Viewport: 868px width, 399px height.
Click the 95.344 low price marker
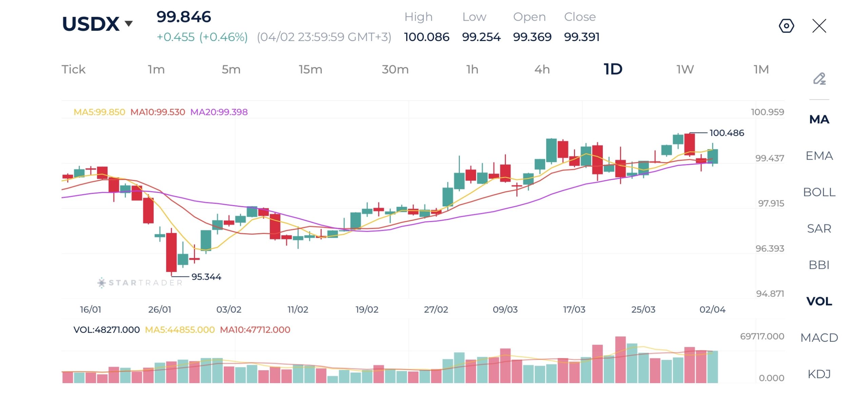click(x=206, y=277)
